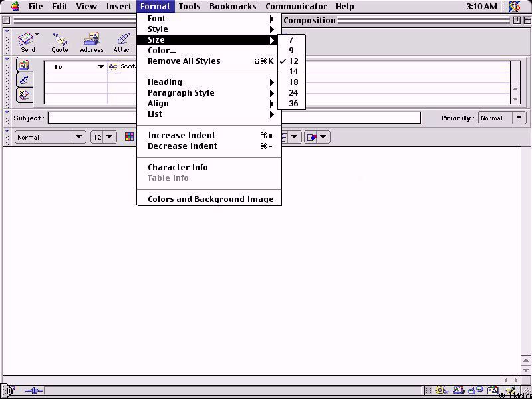
Task: Choose size 7 in the Size submenu
Action: pyautogui.click(x=291, y=40)
